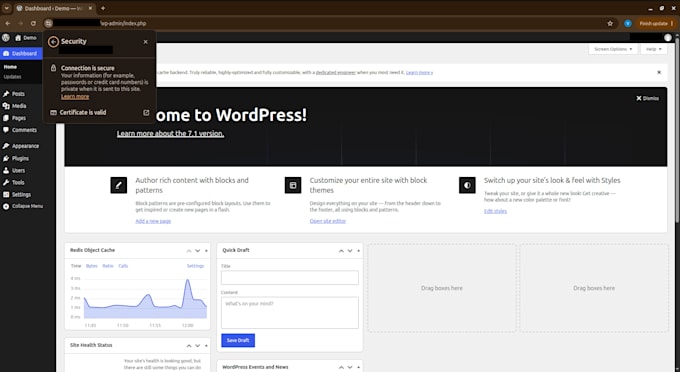Toggle WordPress Events and News panel

(358, 367)
